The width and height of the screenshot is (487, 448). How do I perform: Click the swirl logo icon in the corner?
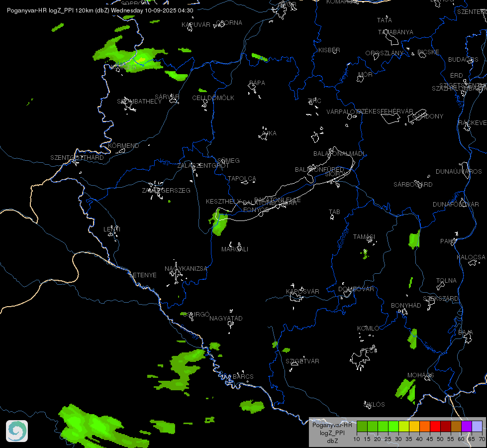point(17,431)
